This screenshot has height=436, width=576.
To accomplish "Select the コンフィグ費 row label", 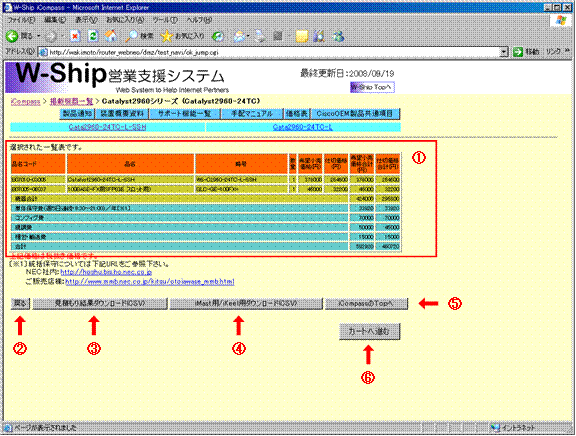I will tap(29, 218).
